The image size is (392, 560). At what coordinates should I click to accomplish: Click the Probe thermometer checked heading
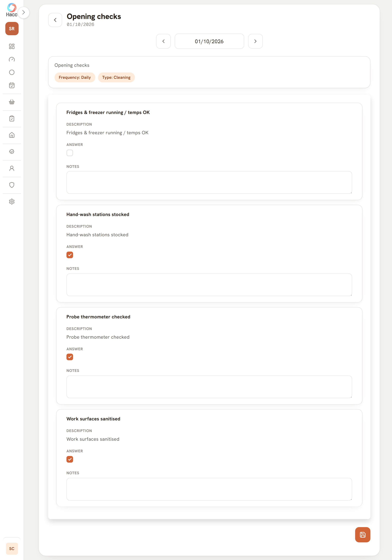click(x=98, y=317)
